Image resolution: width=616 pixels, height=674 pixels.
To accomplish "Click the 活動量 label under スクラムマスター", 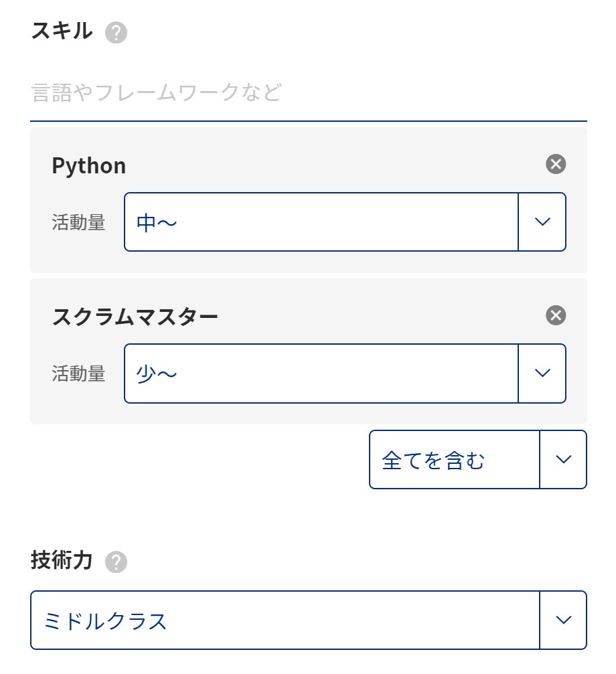I will [x=78, y=373].
